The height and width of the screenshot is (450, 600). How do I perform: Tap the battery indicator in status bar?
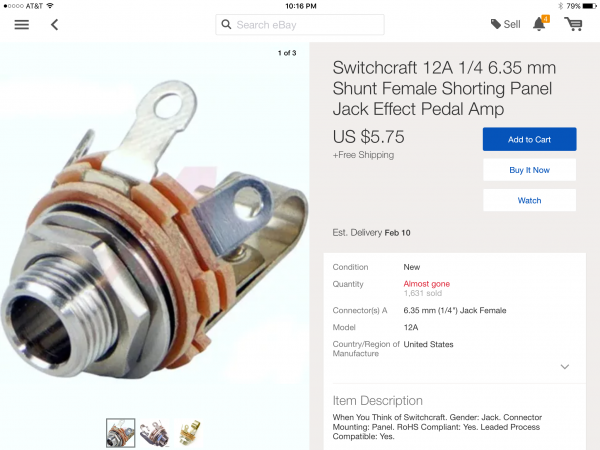tap(588, 6)
